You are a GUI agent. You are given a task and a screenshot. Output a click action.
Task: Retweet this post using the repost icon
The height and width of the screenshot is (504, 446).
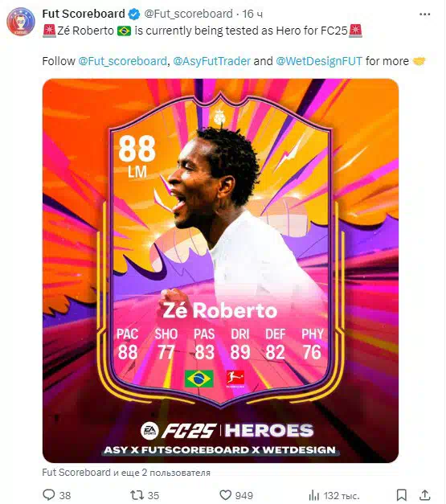[137, 495]
